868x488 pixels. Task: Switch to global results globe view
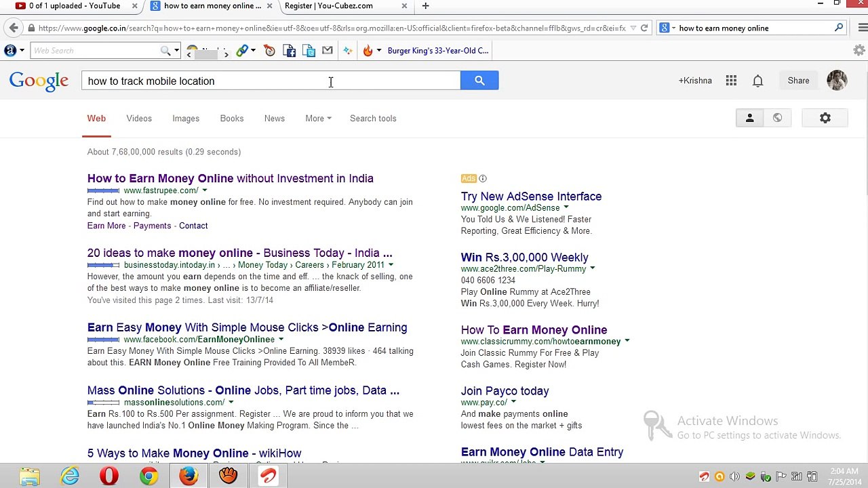point(777,118)
